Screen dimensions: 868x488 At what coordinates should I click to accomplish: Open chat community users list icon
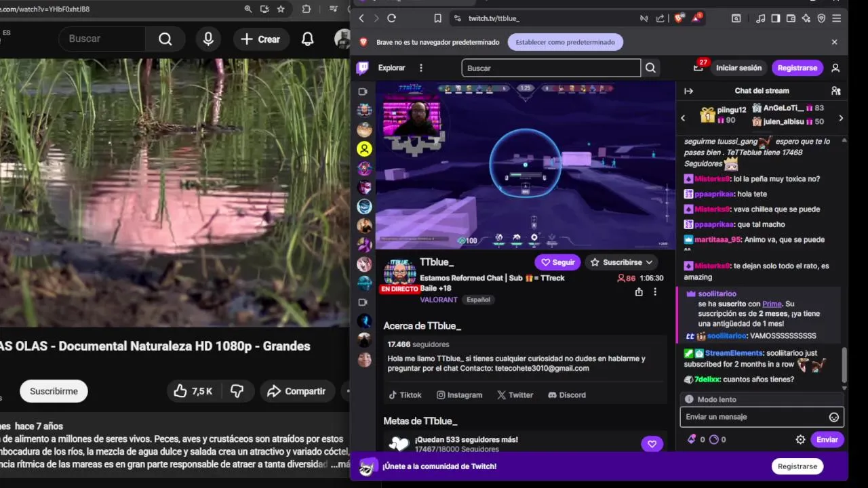[835, 91]
